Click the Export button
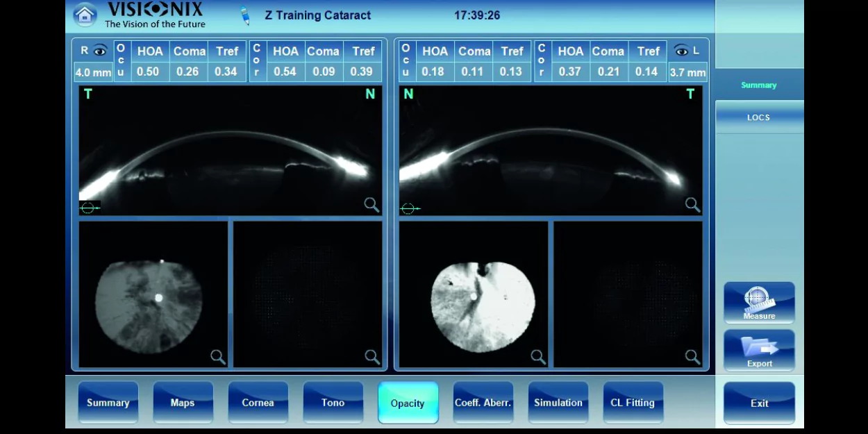The height and width of the screenshot is (434, 868). (759, 350)
